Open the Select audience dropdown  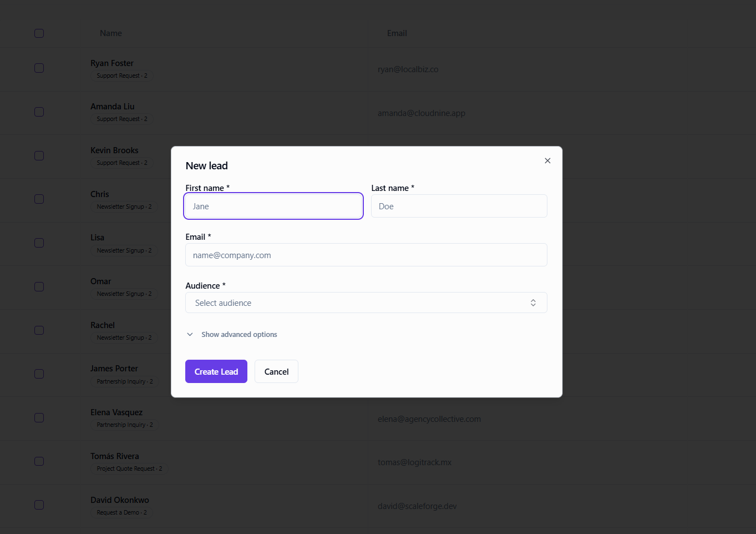click(x=366, y=303)
